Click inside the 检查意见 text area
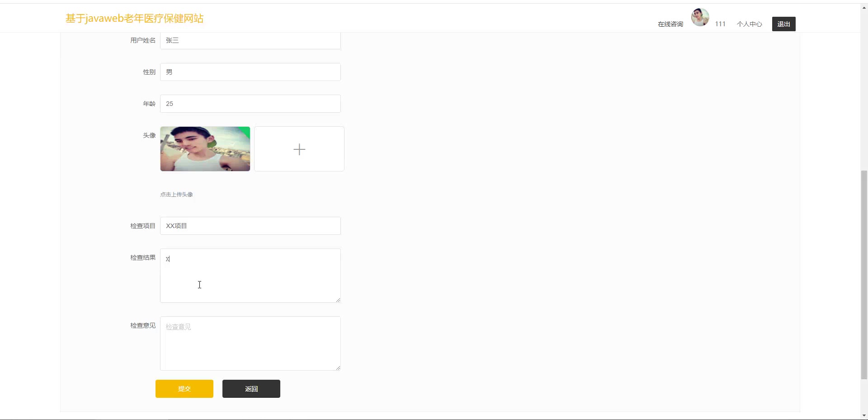This screenshot has width=868, height=420. pos(250,344)
